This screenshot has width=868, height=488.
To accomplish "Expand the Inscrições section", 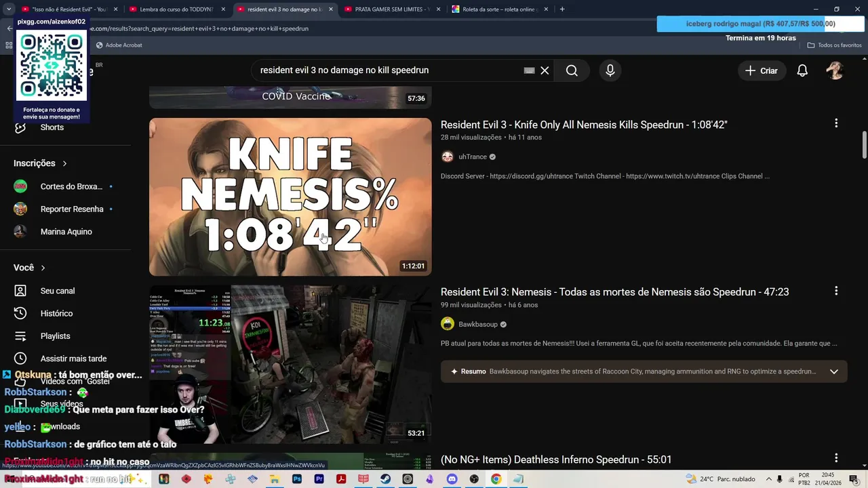I will [x=40, y=163].
